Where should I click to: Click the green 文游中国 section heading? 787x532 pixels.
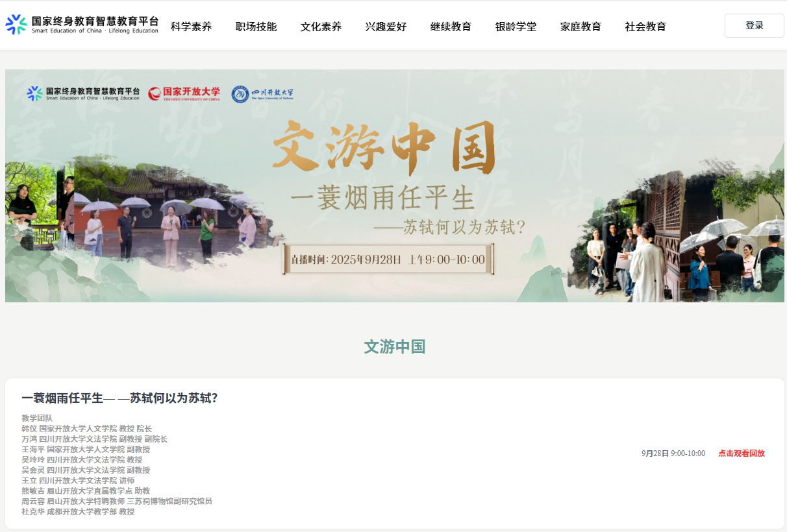coord(394,347)
